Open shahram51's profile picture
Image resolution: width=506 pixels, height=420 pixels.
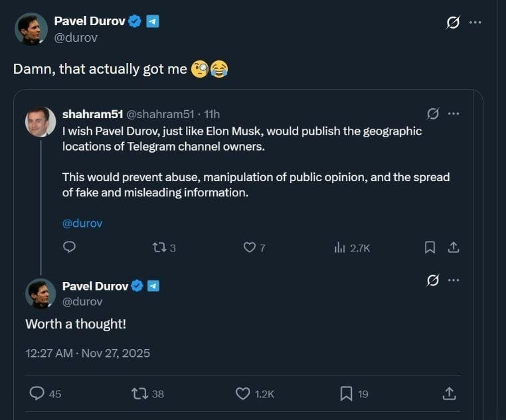coord(40,121)
